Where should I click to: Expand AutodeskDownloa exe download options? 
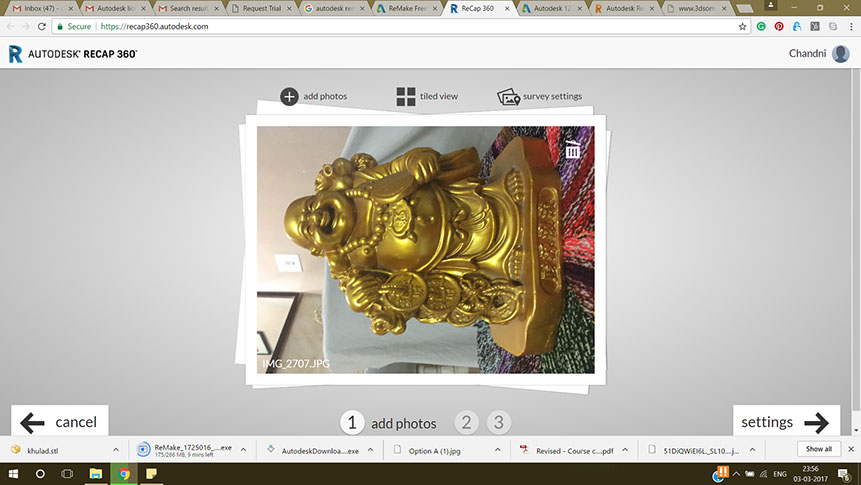click(371, 450)
